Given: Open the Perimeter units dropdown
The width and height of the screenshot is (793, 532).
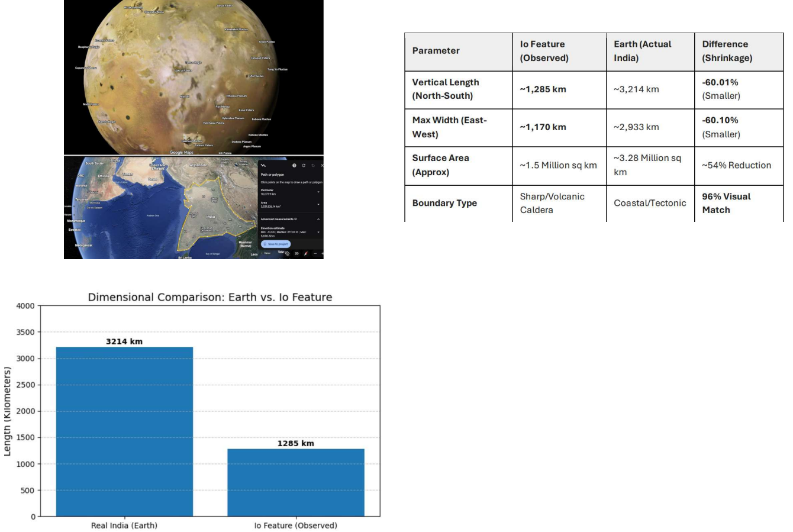Looking at the screenshot, I should click(318, 192).
